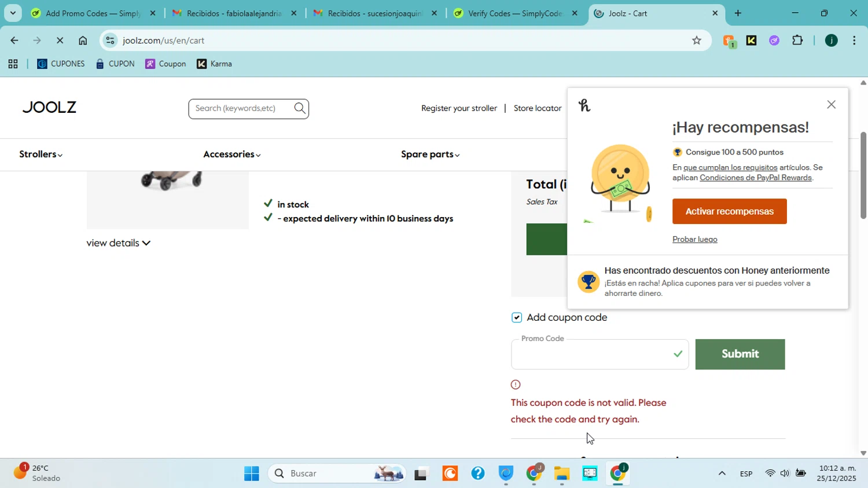Image resolution: width=868 pixels, height=488 pixels.
Task: Open battery status icon
Action: (x=801, y=474)
